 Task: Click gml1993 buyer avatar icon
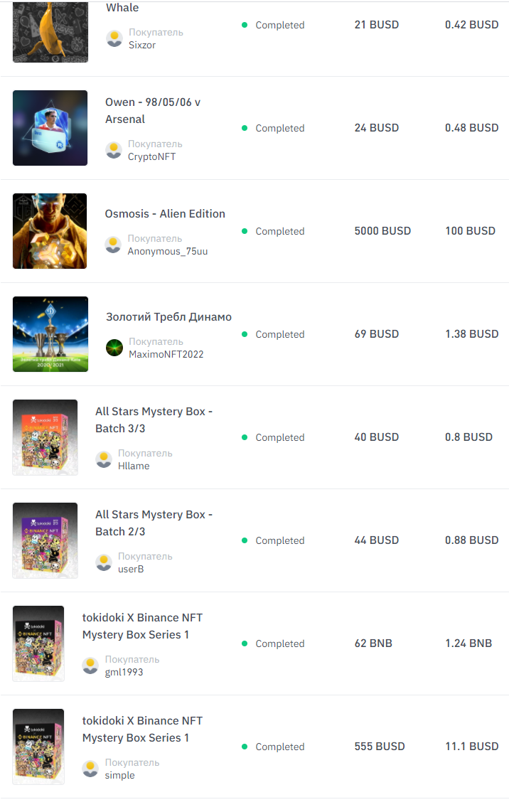[x=90, y=666]
